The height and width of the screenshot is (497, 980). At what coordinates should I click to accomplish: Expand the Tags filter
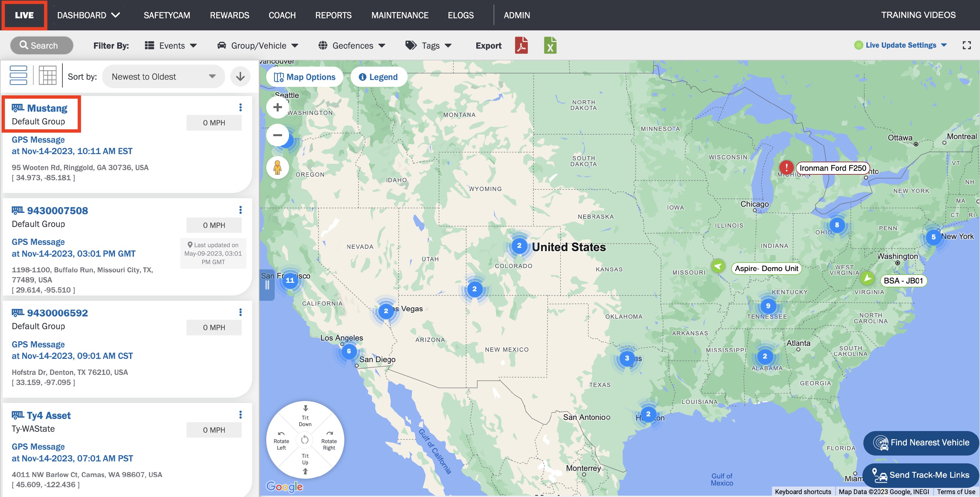coord(428,46)
